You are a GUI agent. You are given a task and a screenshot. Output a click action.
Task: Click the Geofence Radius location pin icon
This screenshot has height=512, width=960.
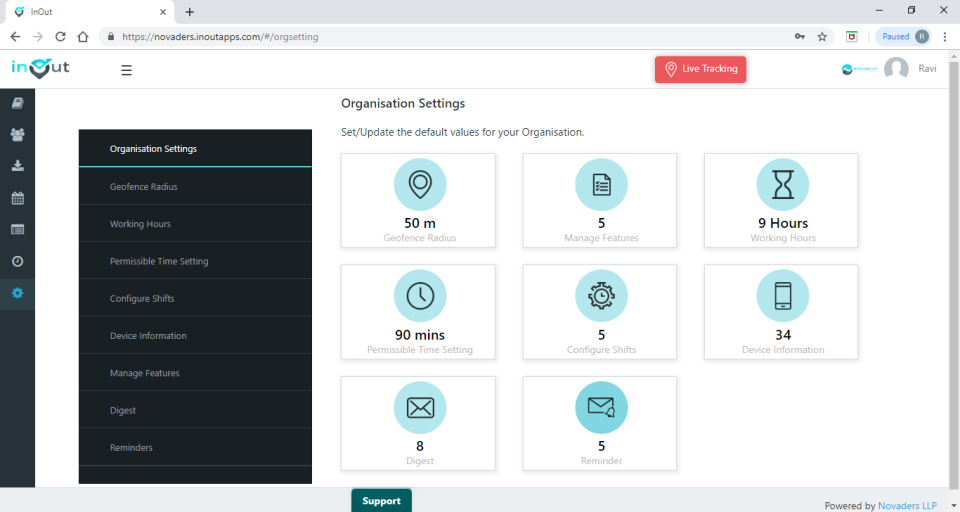420,184
